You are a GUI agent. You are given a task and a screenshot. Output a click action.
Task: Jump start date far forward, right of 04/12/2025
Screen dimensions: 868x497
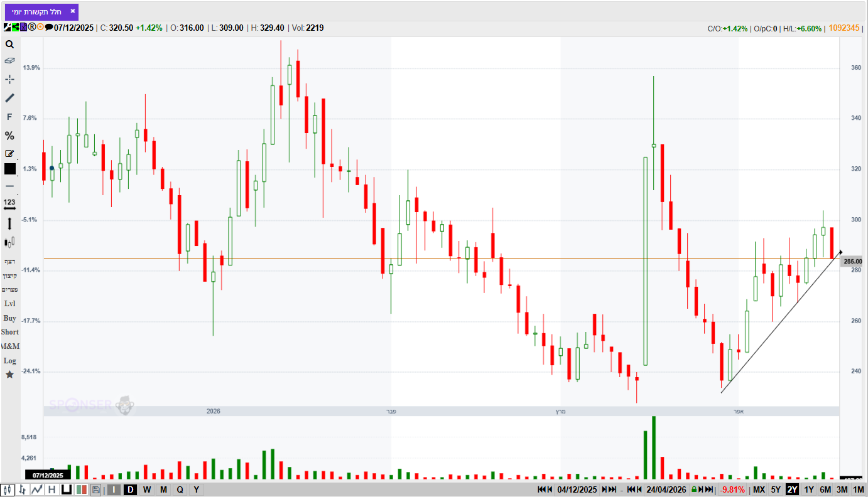tap(612, 489)
